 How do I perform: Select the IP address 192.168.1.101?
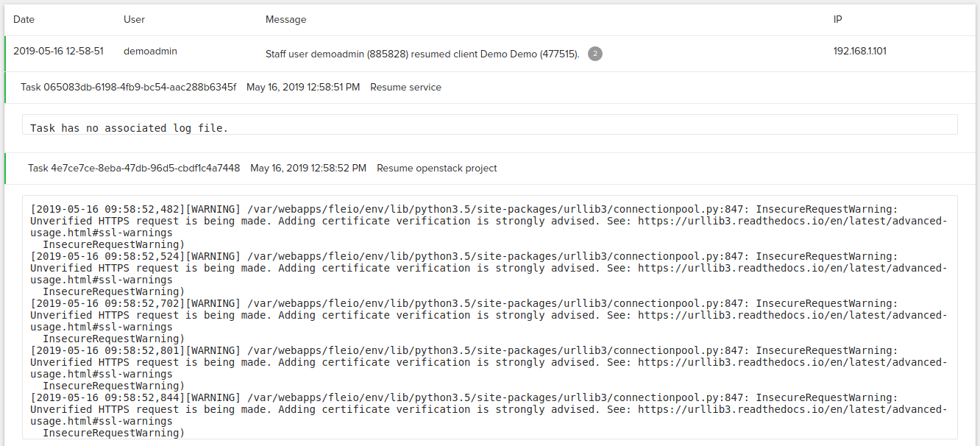(860, 52)
